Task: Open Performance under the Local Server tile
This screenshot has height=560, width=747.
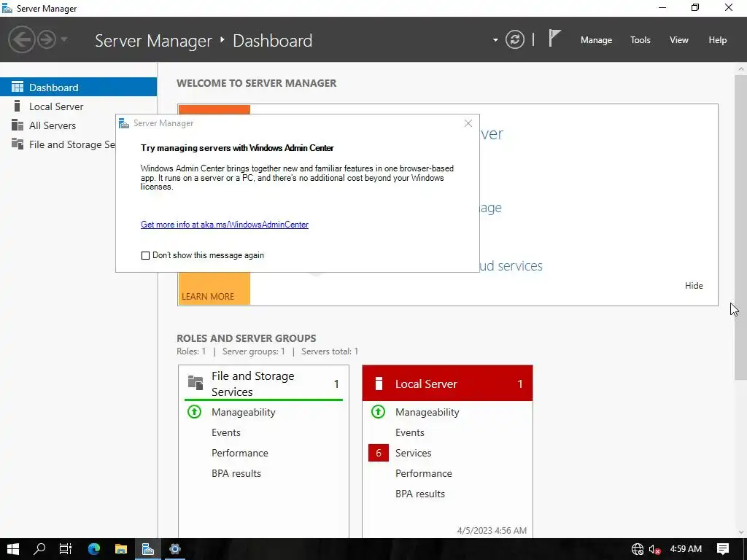Action: click(x=424, y=473)
